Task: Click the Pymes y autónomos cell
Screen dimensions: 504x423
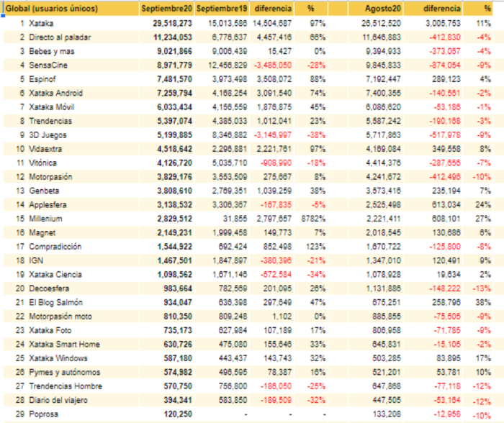Action: (65, 372)
